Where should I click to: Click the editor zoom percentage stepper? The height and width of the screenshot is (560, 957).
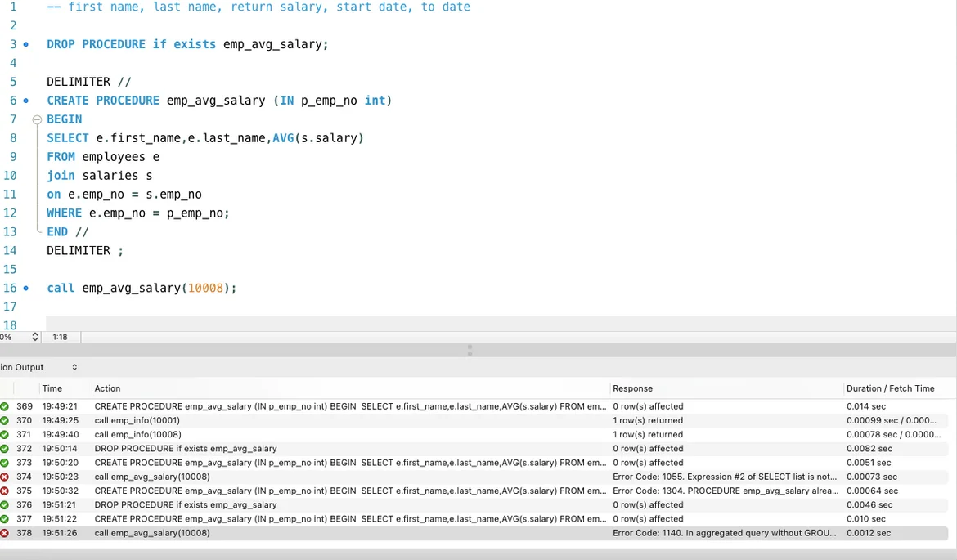click(35, 337)
